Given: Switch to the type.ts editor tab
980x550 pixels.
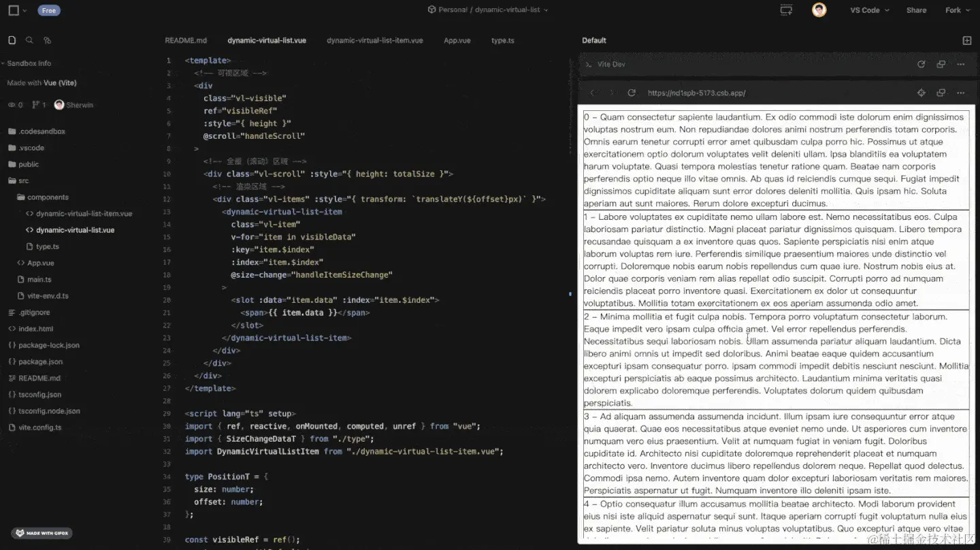Looking at the screenshot, I should click(x=503, y=40).
